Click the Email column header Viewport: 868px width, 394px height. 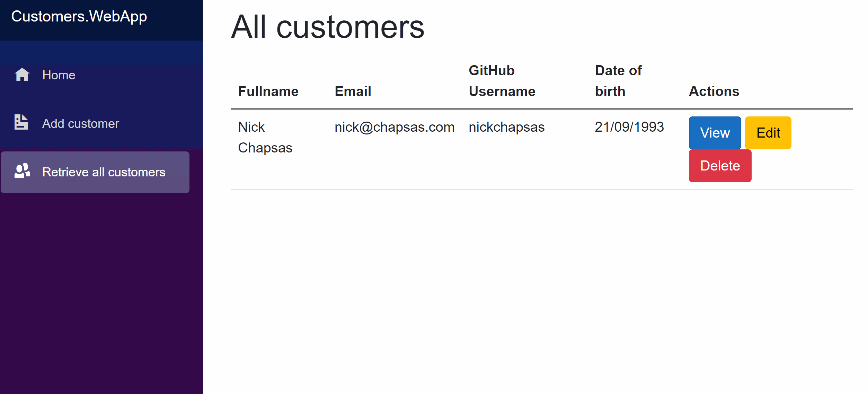tap(353, 91)
